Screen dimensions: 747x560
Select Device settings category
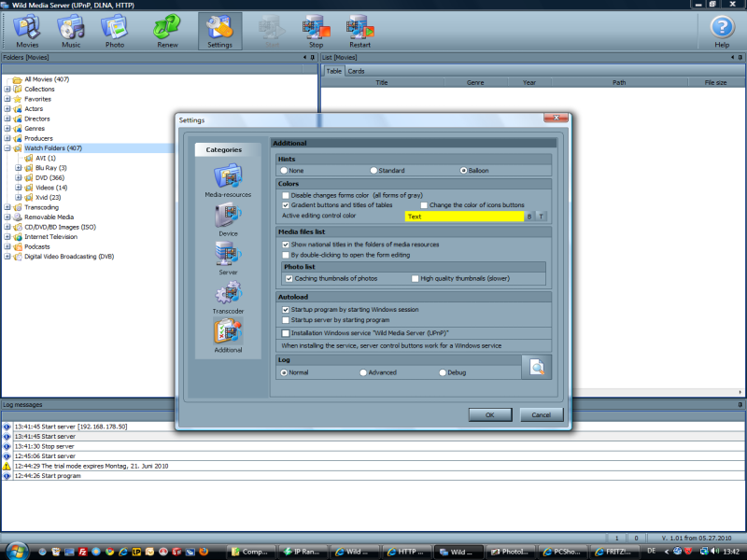228,219
